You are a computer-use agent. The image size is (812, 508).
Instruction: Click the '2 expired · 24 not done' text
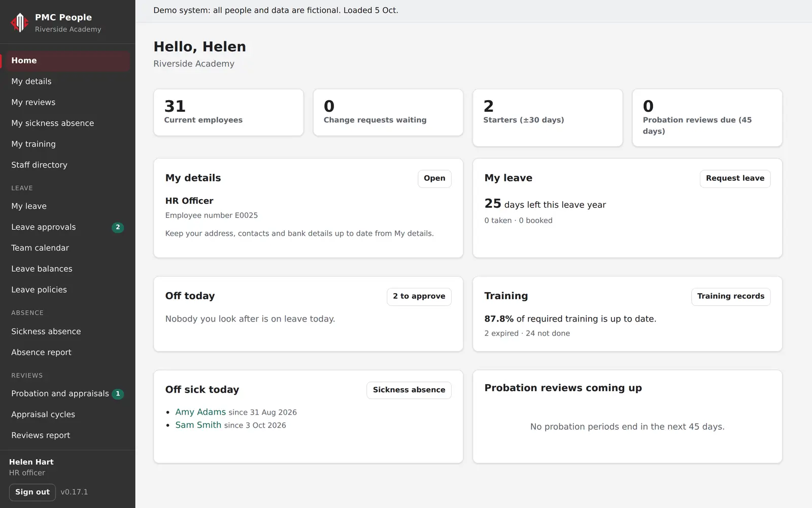coord(527,333)
